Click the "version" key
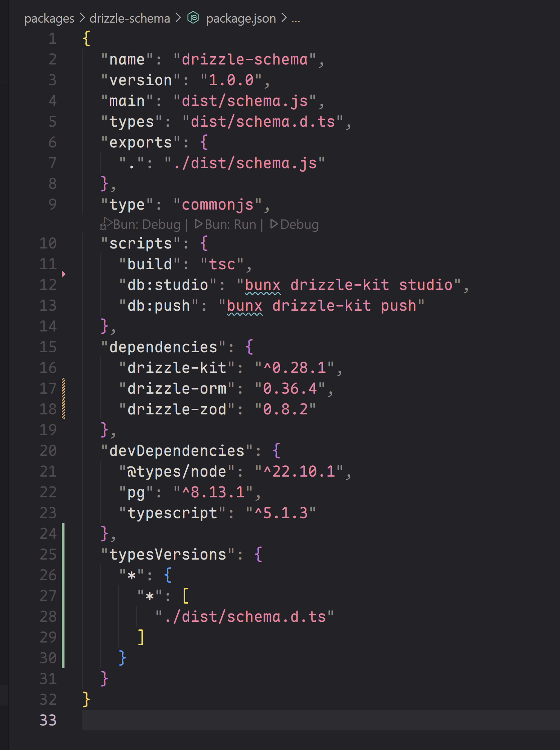 point(141,80)
